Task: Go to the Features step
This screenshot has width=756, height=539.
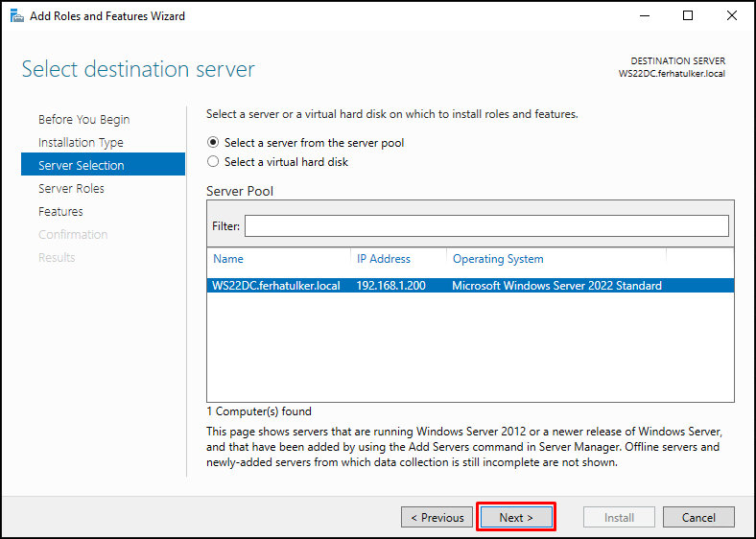Action: (x=60, y=212)
